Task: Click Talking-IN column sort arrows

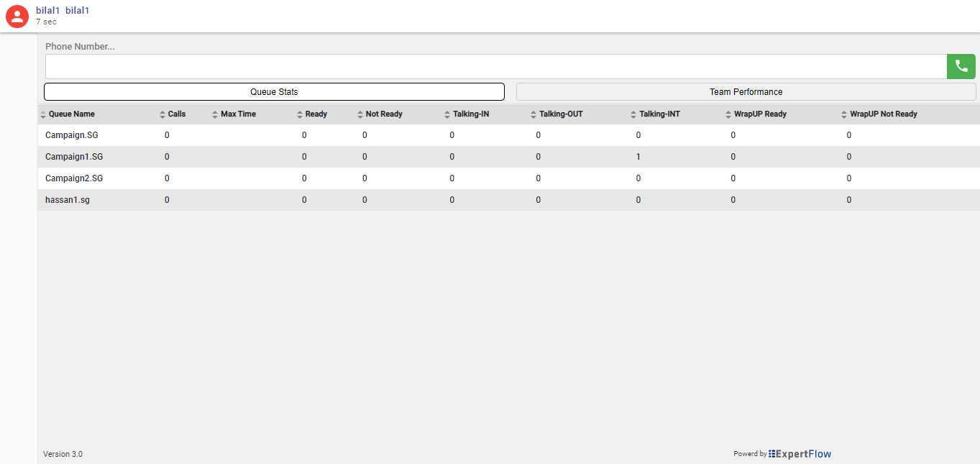Action: click(447, 114)
